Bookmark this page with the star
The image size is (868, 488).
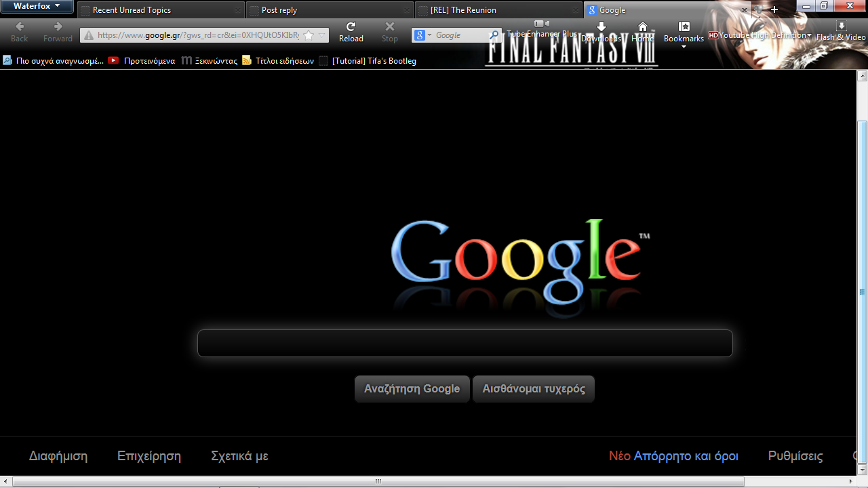309,35
